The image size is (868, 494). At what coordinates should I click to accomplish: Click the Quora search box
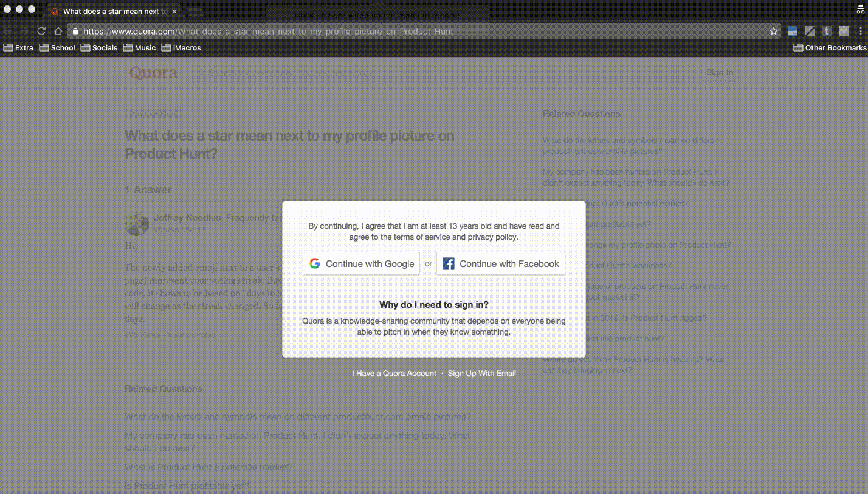[x=444, y=73]
